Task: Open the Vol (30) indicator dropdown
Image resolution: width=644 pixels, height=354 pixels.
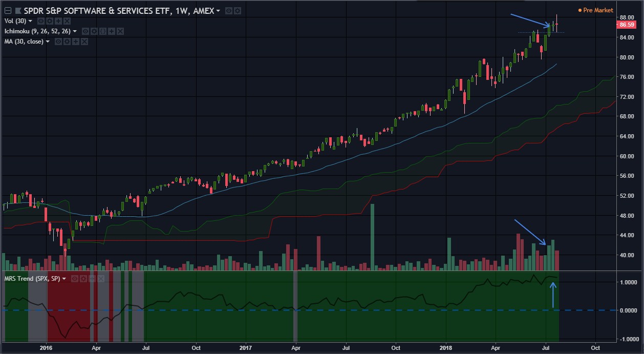Action: coord(30,21)
